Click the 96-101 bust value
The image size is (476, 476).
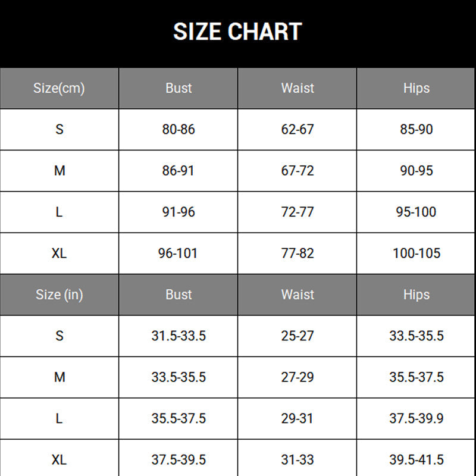178,253
